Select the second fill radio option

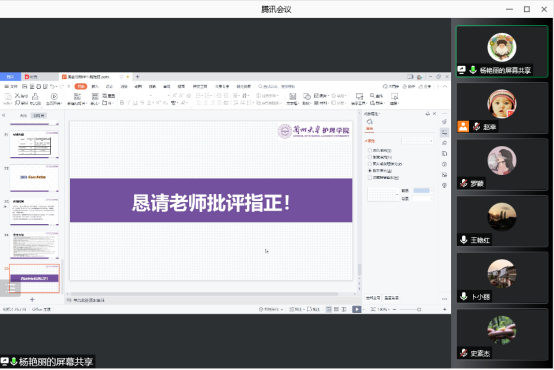pos(370,157)
